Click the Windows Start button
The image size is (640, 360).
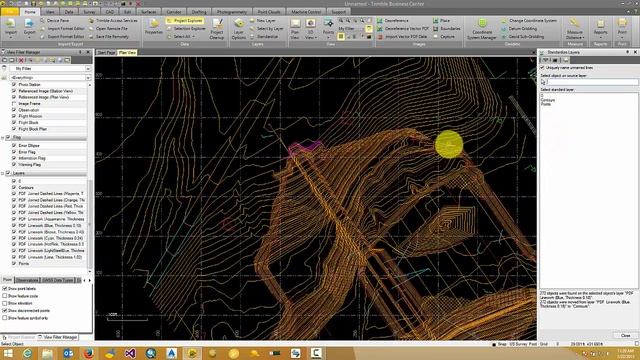click(8, 353)
